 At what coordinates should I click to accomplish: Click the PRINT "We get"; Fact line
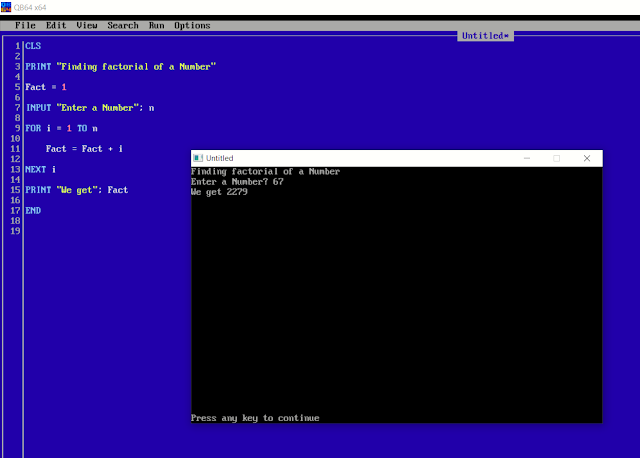(x=77, y=190)
